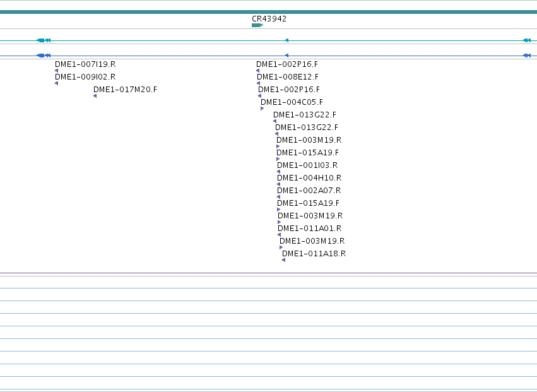Click the DME1-001I03.R feature label

307,165
